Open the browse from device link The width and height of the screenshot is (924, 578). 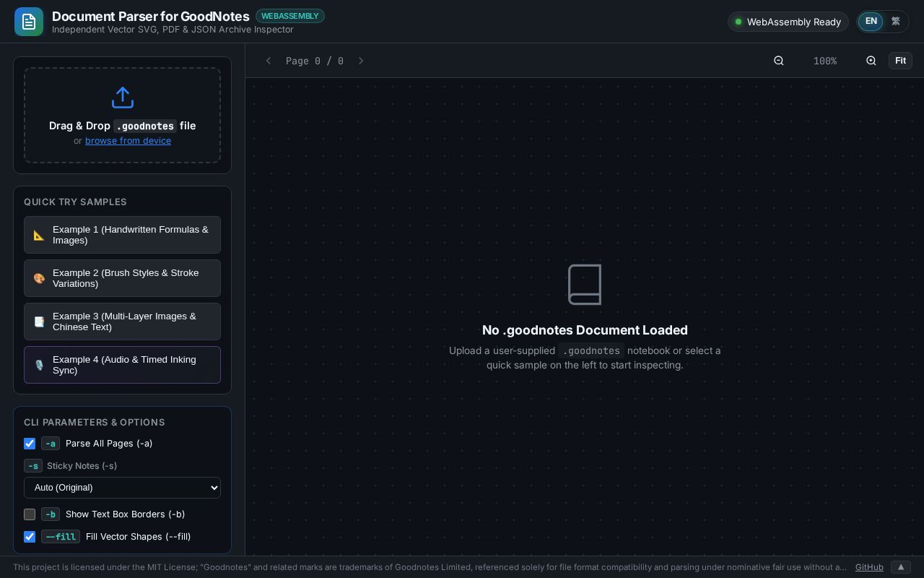tap(128, 141)
